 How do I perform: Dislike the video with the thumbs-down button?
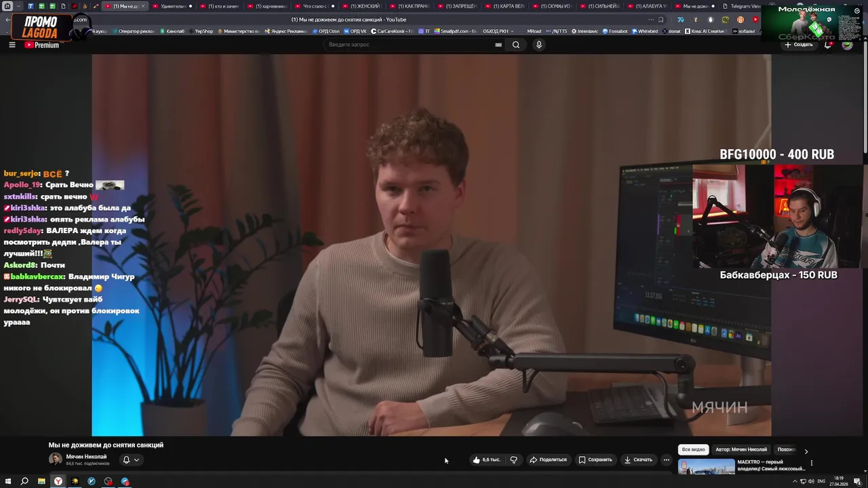[513, 460]
